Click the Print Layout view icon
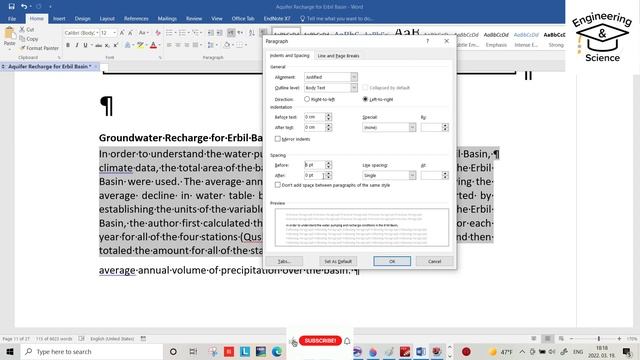640x360 pixels. [x=547, y=338]
